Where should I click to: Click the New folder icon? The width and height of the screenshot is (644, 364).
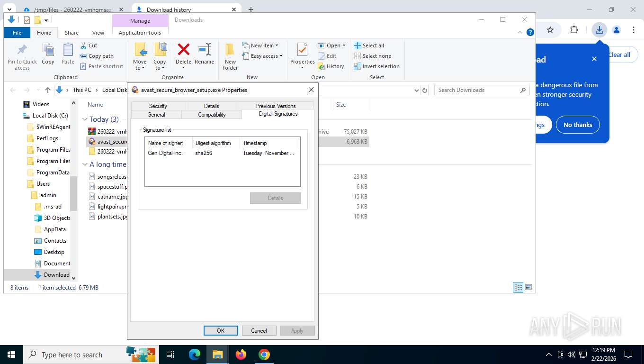point(230,50)
